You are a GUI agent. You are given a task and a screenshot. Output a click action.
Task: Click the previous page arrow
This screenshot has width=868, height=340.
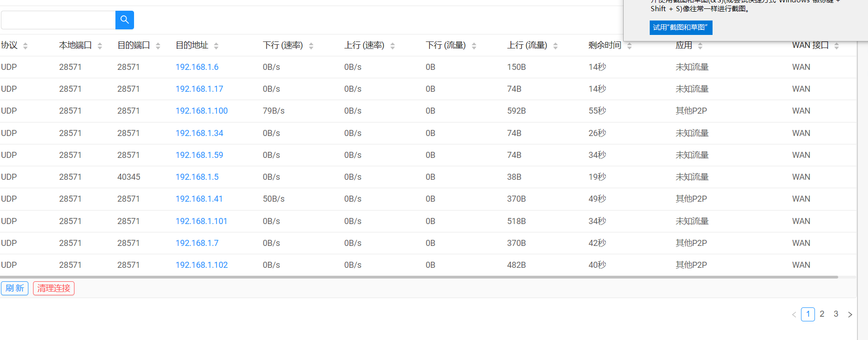pyautogui.click(x=794, y=314)
